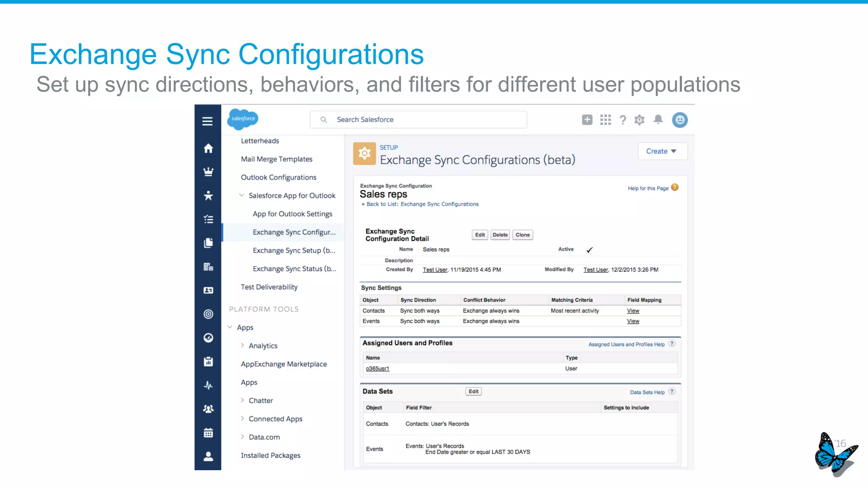The width and height of the screenshot is (868, 488).
Task: View field mapping for Events row
Action: click(x=633, y=321)
